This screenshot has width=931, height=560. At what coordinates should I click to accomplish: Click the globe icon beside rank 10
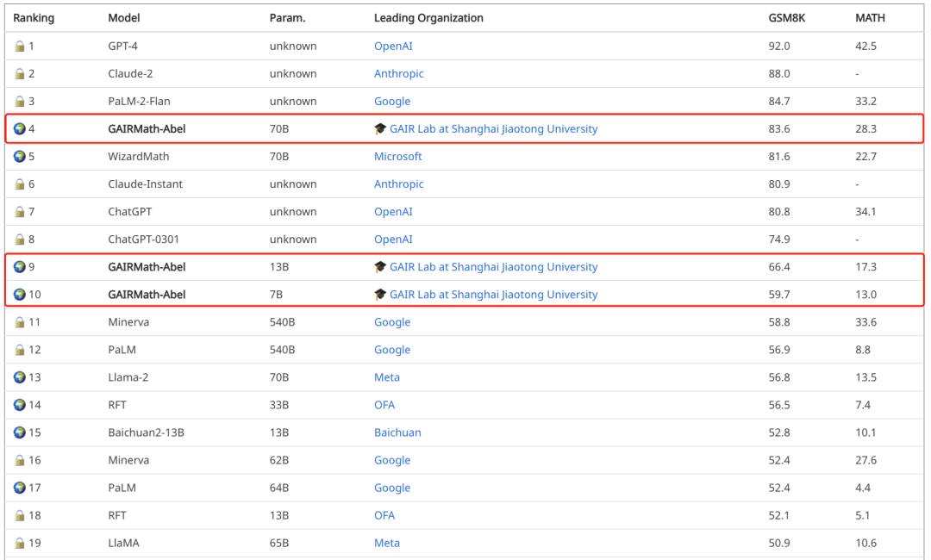20,295
